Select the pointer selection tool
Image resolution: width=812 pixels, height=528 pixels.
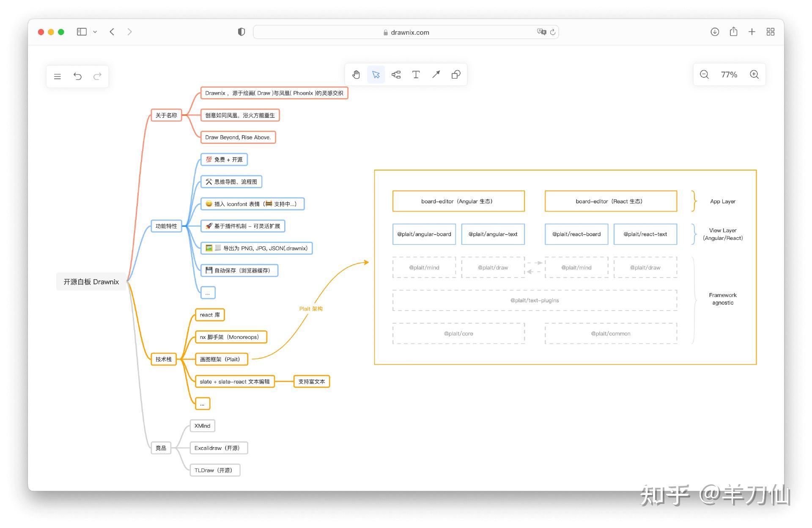[x=376, y=75]
